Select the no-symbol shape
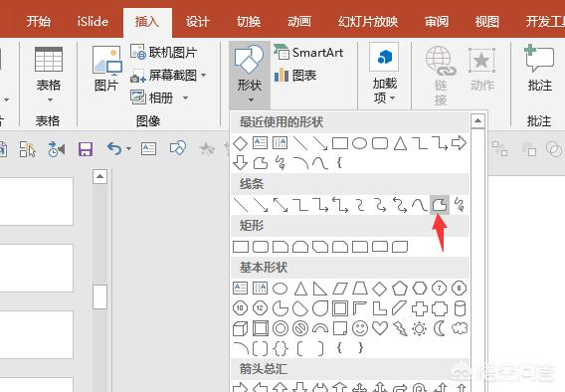 click(300, 328)
